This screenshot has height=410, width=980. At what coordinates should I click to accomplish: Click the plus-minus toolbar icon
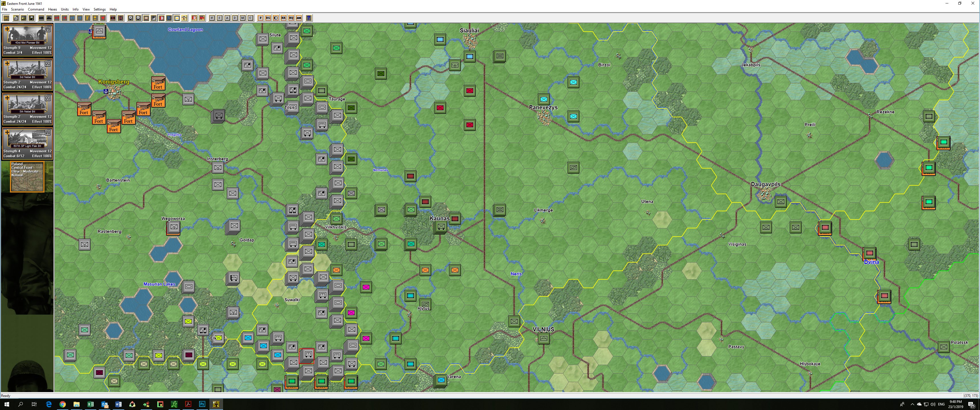click(95, 18)
